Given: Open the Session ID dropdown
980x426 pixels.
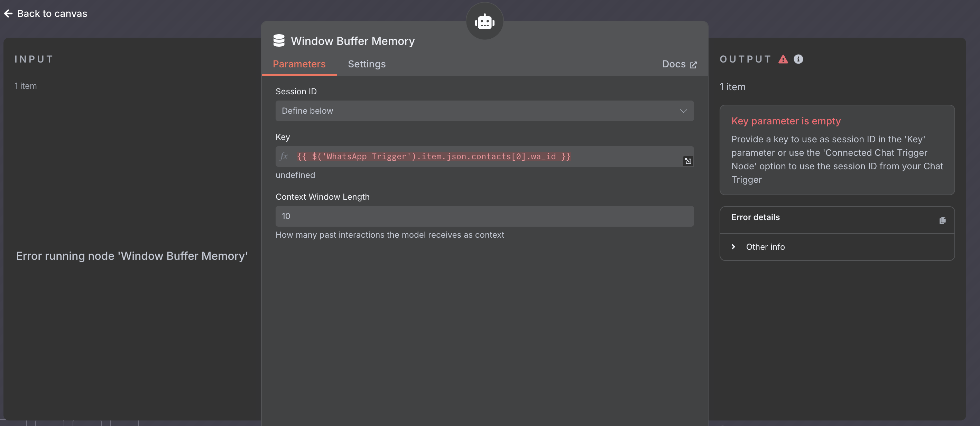Looking at the screenshot, I should 484,111.
